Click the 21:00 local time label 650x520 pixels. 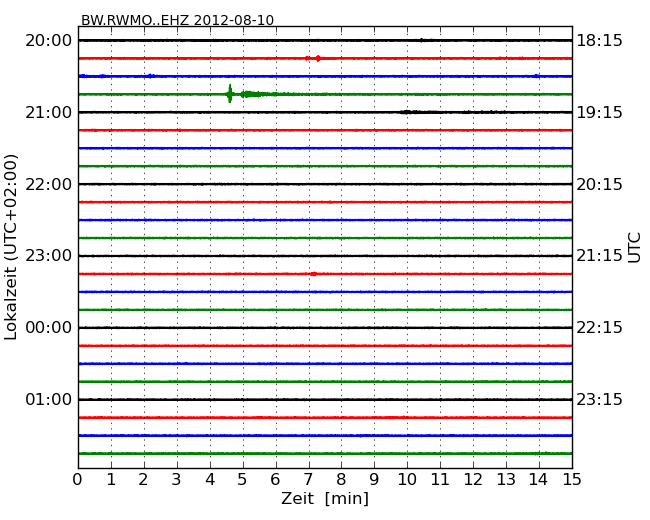tap(49, 112)
